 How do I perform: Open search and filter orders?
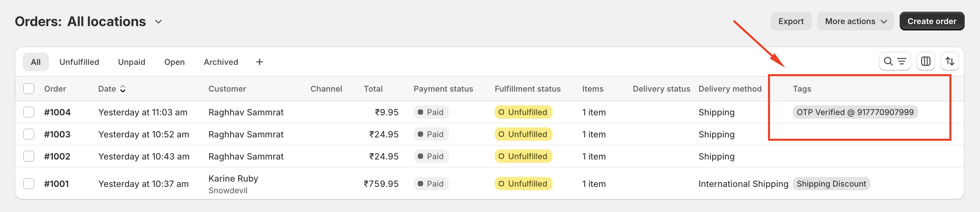pos(894,61)
